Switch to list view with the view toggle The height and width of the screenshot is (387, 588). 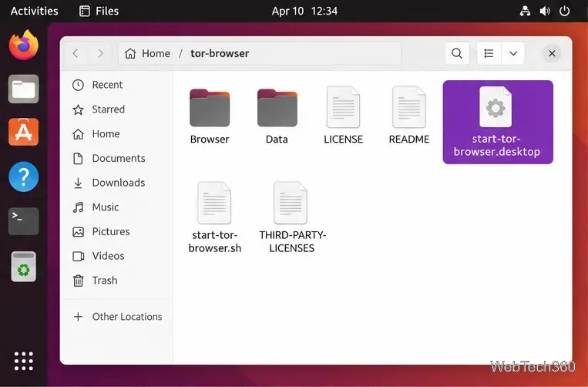pyautogui.click(x=489, y=54)
